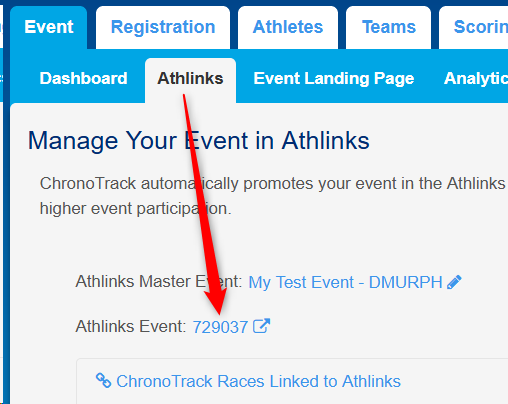The image size is (508, 404).
Task: Click the Athlinks Master Event label
Action: click(159, 282)
